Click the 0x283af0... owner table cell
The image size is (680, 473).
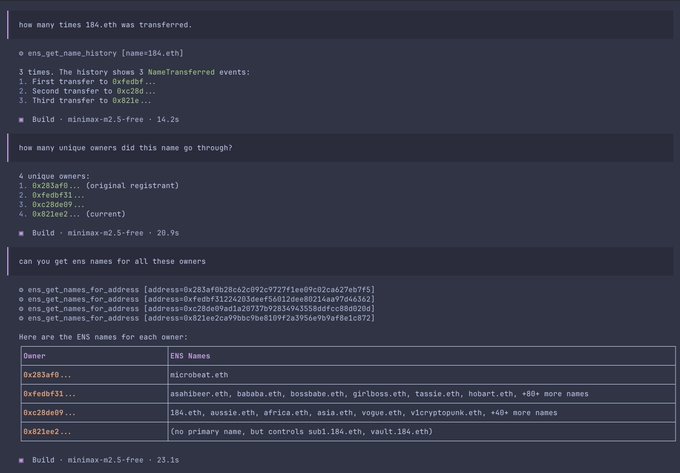pyautogui.click(x=47, y=374)
